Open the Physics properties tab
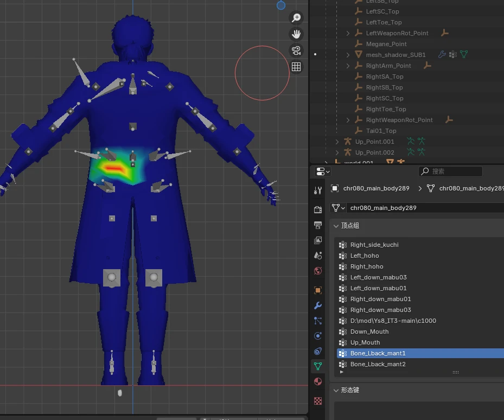Screen dimensions: 504x420 click(318, 336)
